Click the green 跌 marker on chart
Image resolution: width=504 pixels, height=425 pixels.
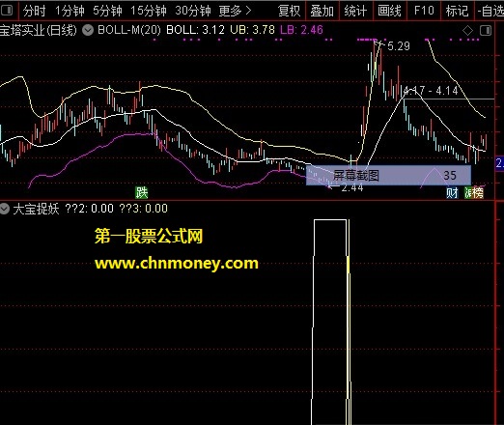[141, 193]
